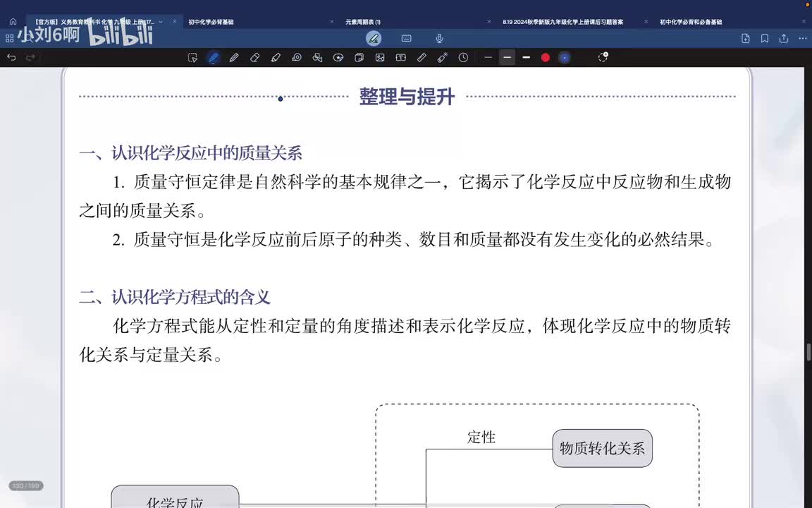The image size is (812, 508).
Task: Select the fountain pen tool
Action: (x=214, y=58)
